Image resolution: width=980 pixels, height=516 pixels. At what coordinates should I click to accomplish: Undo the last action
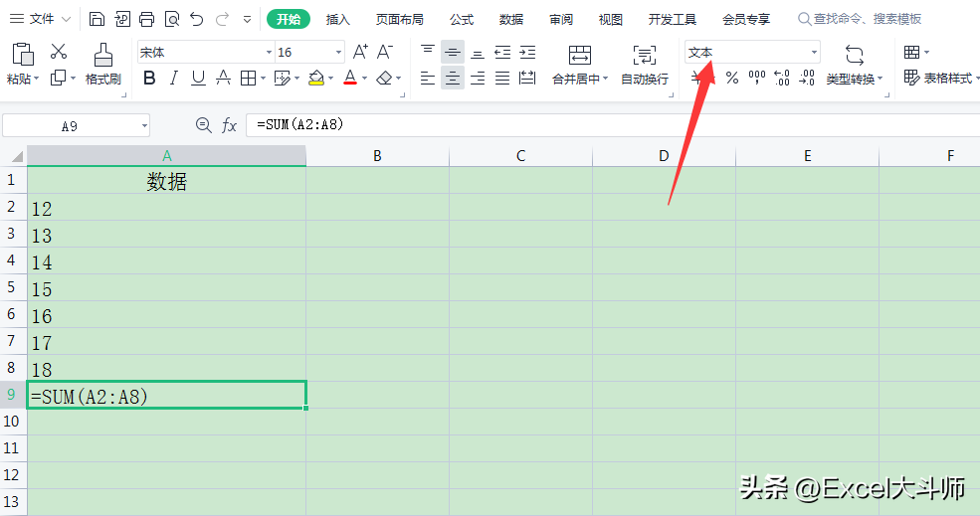[197, 19]
